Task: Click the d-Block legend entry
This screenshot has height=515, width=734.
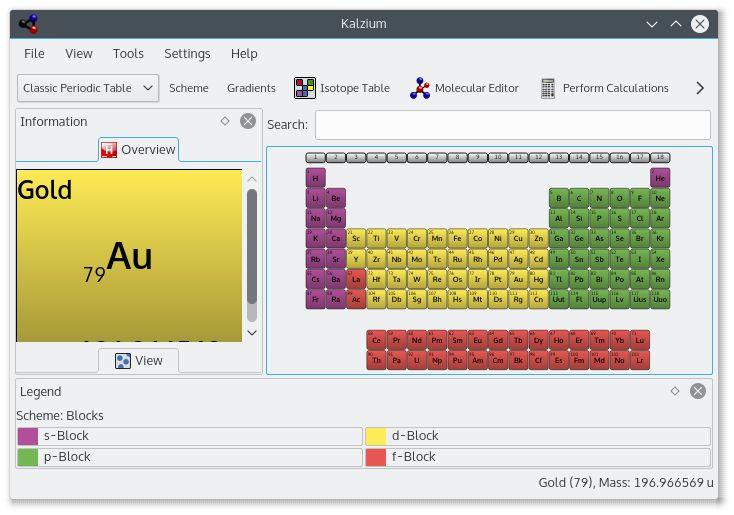Action: click(538, 436)
